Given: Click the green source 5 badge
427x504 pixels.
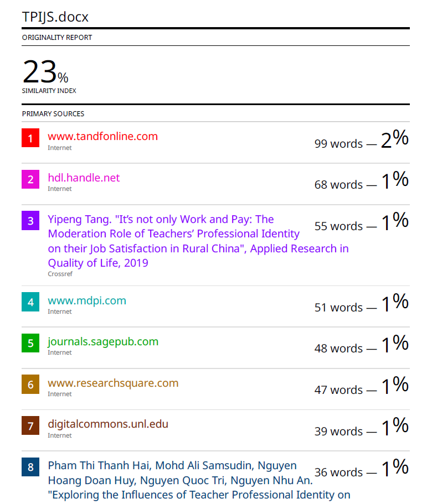Looking at the screenshot, I should (30, 343).
